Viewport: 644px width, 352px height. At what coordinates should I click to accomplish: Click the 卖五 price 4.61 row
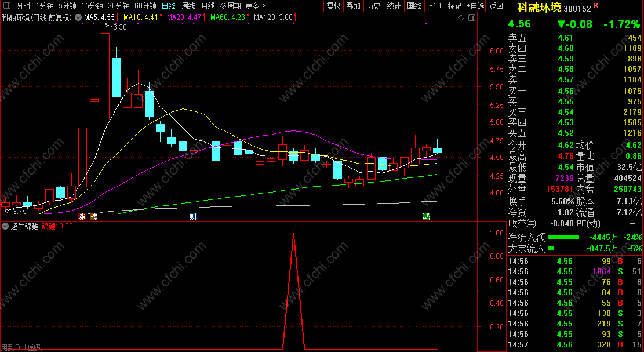pyautogui.click(x=575, y=38)
